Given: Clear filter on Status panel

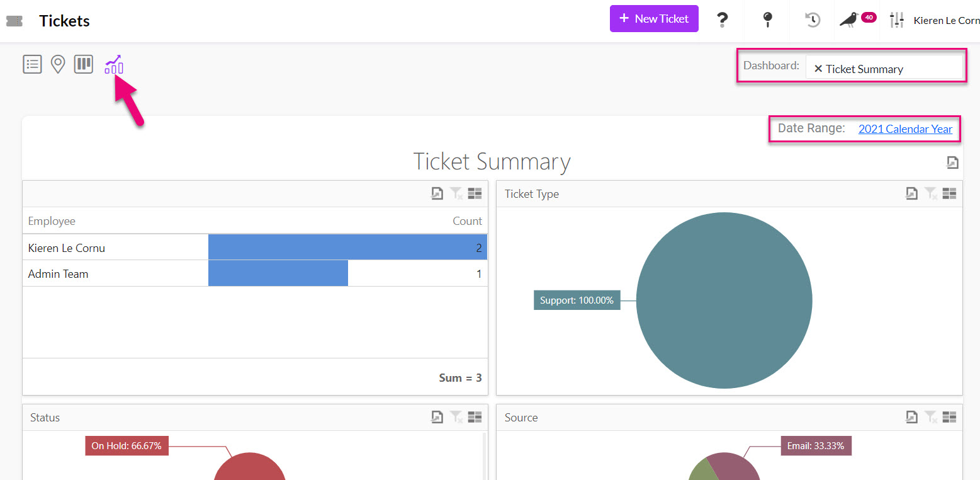Looking at the screenshot, I should pos(456,417).
